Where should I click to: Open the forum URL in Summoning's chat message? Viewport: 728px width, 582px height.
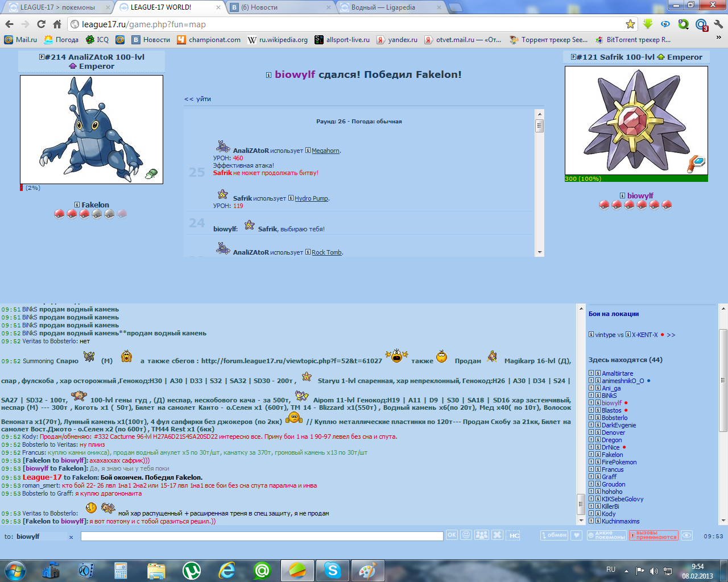pyautogui.click(x=292, y=361)
